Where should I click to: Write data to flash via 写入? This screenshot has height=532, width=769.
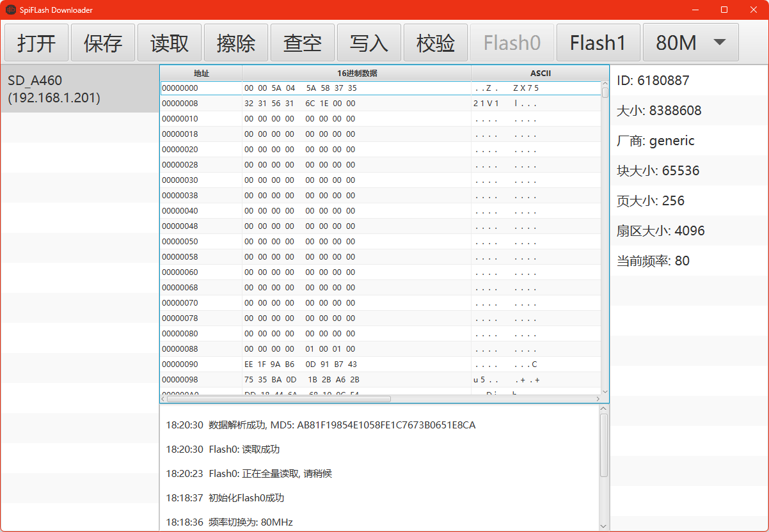pos(369,42)
